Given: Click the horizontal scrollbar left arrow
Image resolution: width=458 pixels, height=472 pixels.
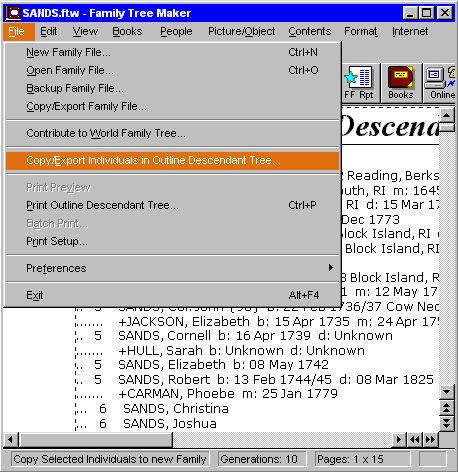Looking at the screenshot, I should [x=10, y=439].
